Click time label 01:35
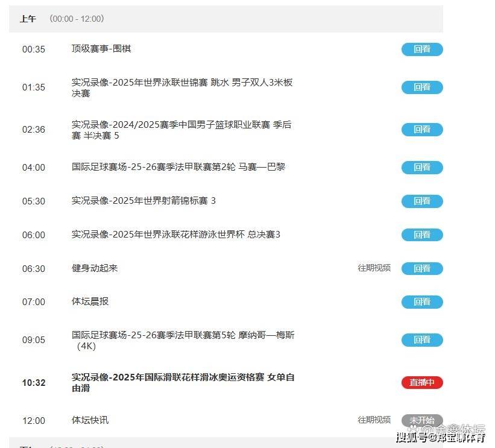The width and height of the screenshot is (495, 448). (x=34, y=87)
